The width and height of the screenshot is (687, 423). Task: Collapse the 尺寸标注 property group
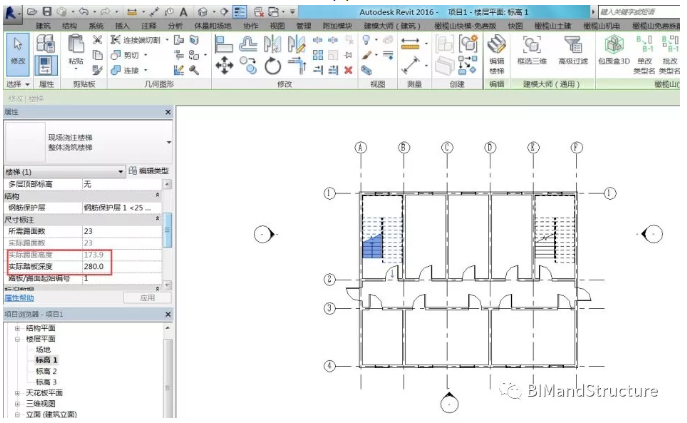158,218
